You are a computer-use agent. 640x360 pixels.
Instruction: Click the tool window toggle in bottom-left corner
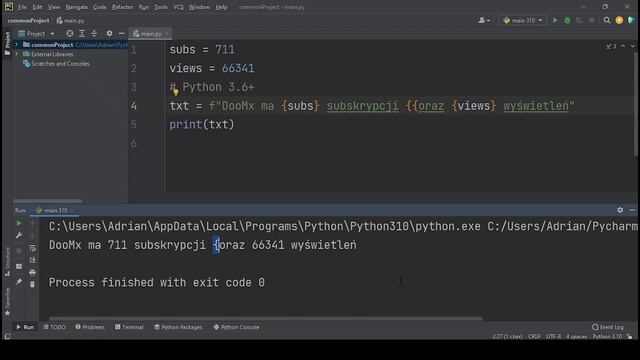7,336
